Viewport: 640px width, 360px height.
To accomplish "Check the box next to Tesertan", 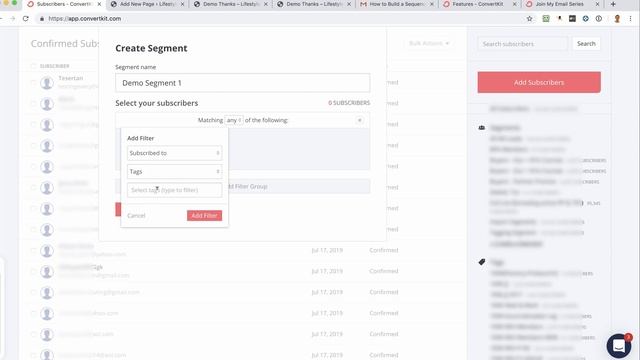I will pos(33,83).
